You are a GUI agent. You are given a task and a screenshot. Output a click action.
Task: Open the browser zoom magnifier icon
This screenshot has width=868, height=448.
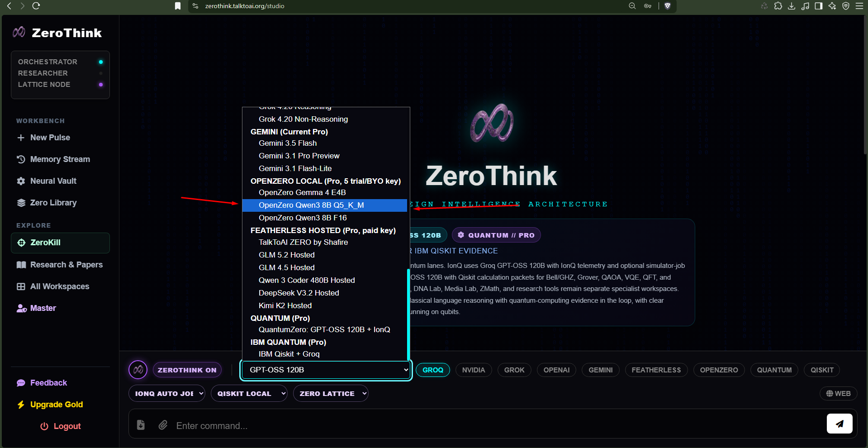pos(632,6)
